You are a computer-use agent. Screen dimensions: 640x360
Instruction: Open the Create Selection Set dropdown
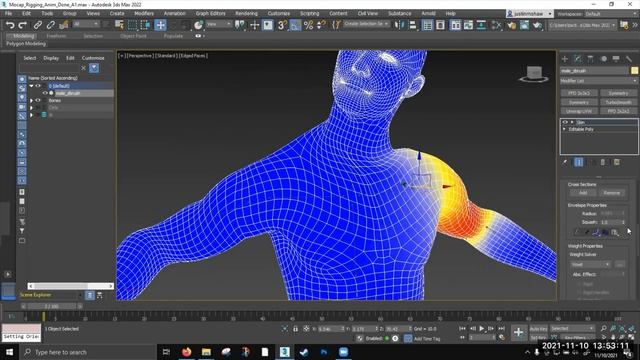[x=367, y=24]
